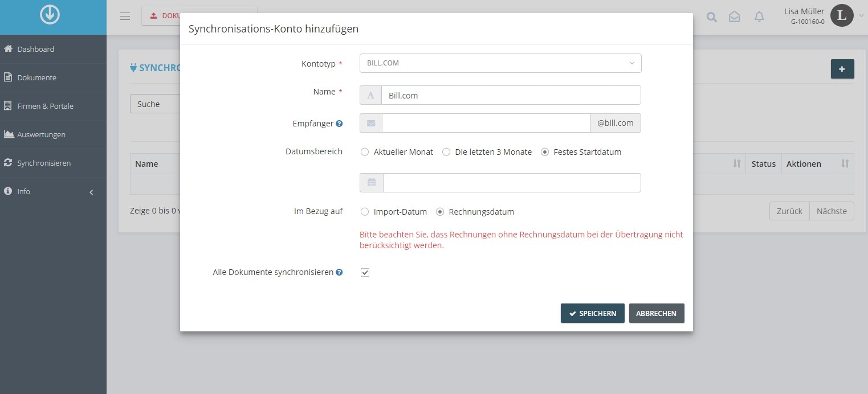
Task: Uncheck Alle Dokumente synchronisieren checkbox
Action: pyautogui.click(x=365, y=273)
